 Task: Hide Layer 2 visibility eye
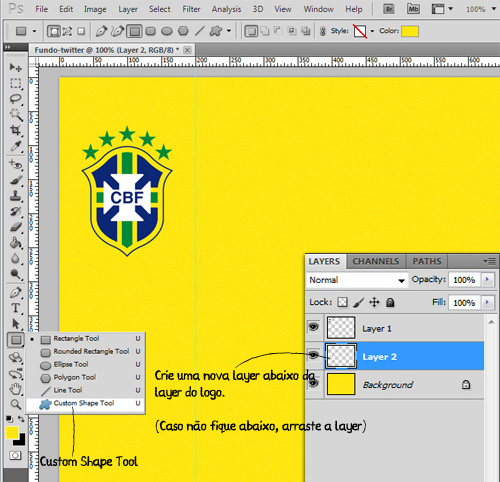click(313, 355)
